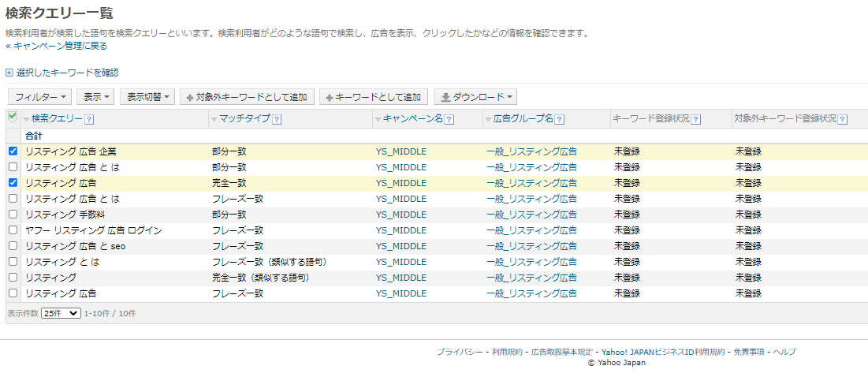The height and width of the screenshot is (377, 868).
Task: Uncheck the リスティング 広告 完全一致 row checkbox
Action: (13, 182)
